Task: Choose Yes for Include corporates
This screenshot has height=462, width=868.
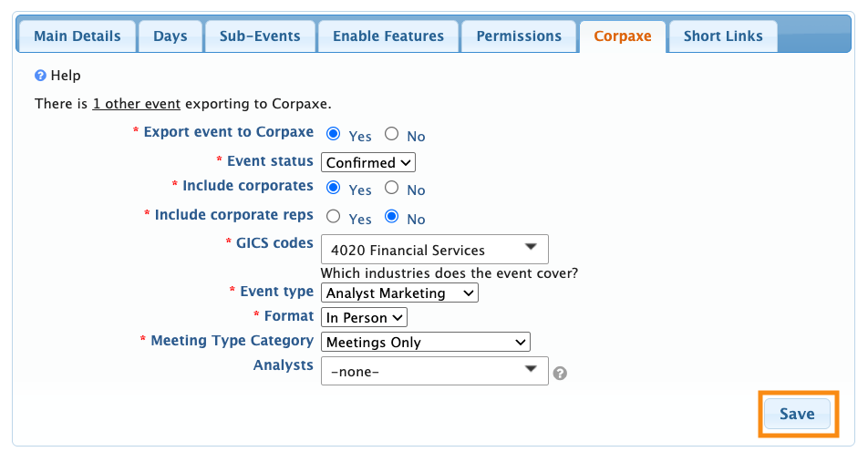Action: point(334,189)
